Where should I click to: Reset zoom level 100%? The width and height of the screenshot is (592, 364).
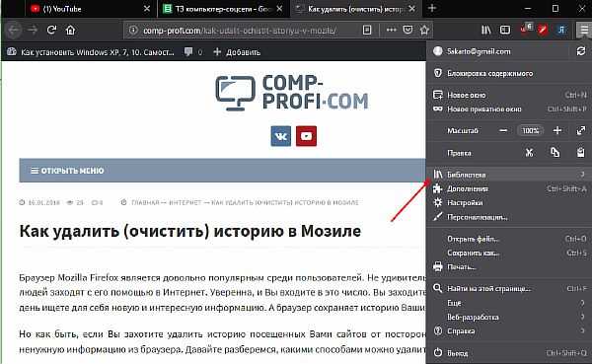(x=531, y=130)
